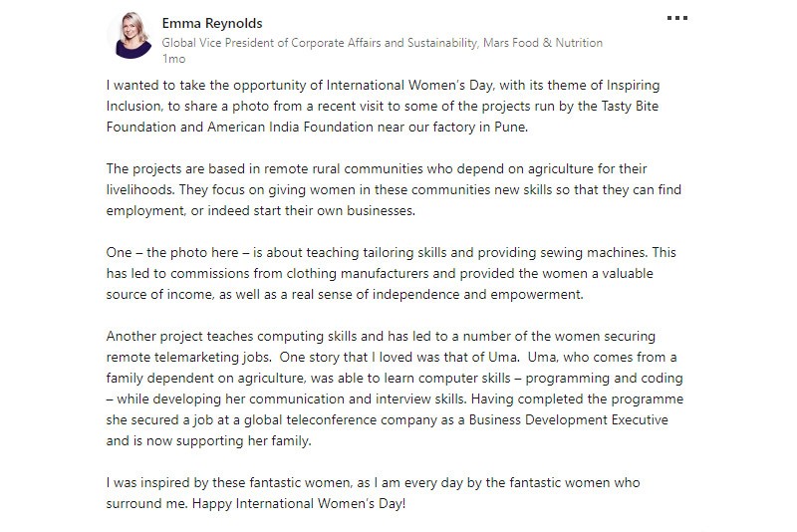Open the three-dot post options menu
The width and height of the screenshot is (797, 532).
click(x=677, y=18)
